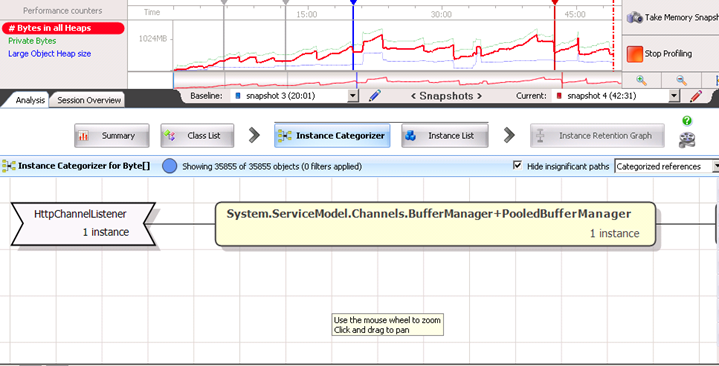Click the Take Memory Snapshot camera icon
This screenshot has height=366, width=719.
(635, 17)
